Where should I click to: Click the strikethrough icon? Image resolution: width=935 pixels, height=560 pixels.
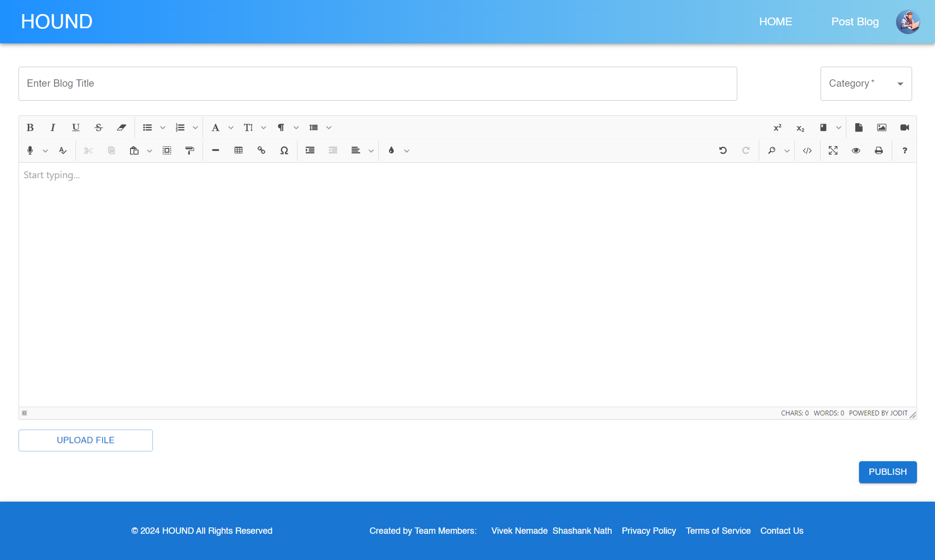(x=98, y=128)
